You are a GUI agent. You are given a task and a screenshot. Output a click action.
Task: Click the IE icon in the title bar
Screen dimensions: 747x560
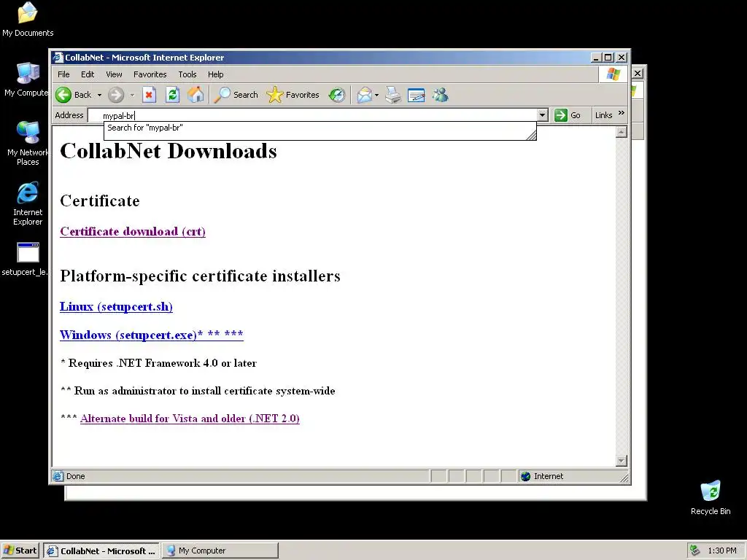pyautogui.click(x=58, y=58)
